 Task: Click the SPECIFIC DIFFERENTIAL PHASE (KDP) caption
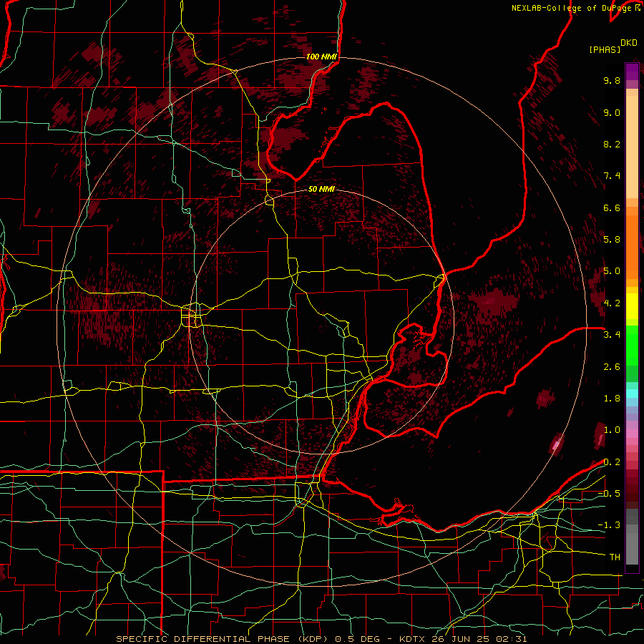point(223,639)
